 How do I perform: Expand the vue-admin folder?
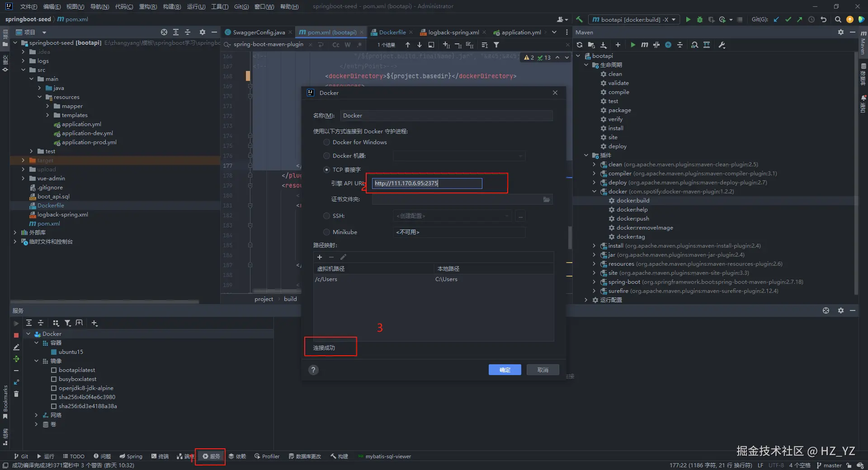(x=24, y=179)
